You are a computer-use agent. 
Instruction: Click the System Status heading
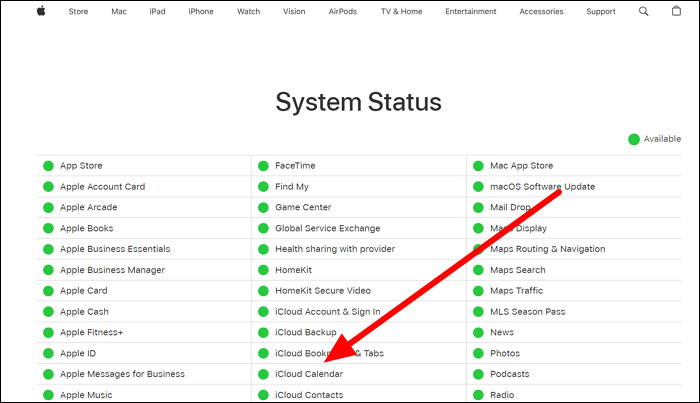358,102
